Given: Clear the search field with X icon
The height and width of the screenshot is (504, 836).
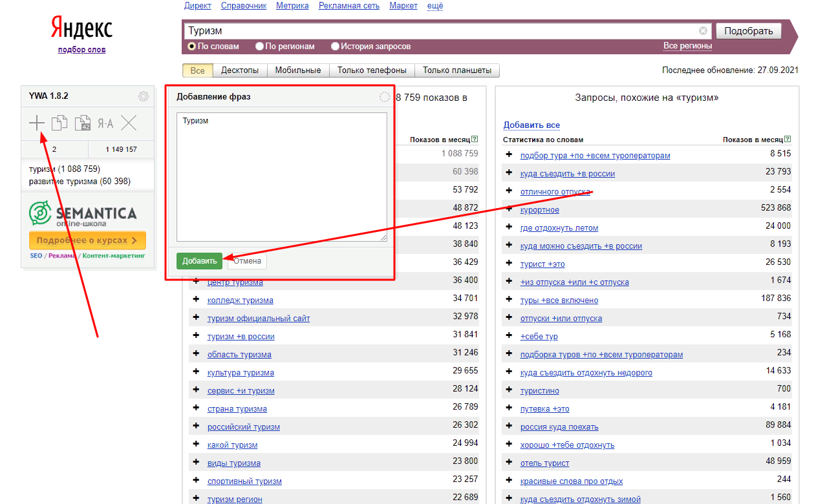Looking at the screenshot, I should click(703, 31).
